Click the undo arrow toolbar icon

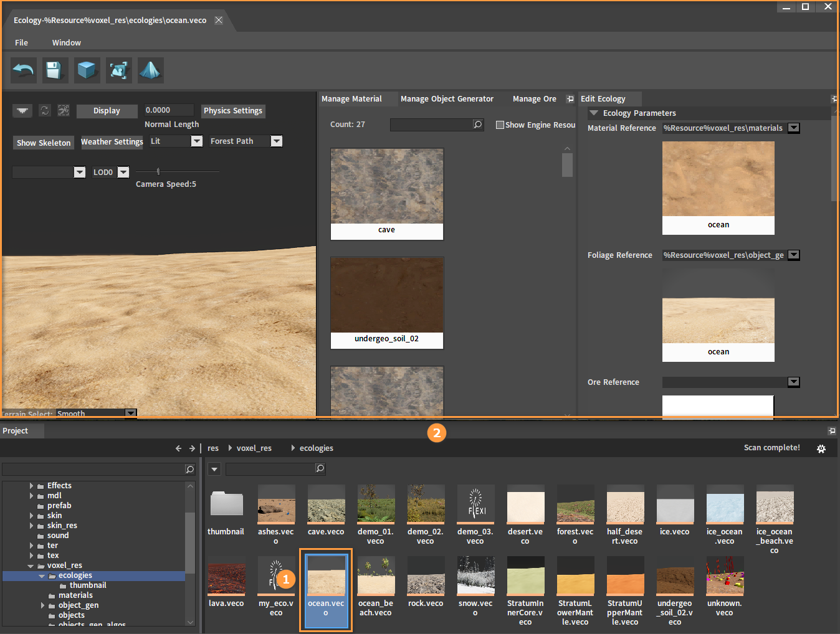(x=24, y=70)
